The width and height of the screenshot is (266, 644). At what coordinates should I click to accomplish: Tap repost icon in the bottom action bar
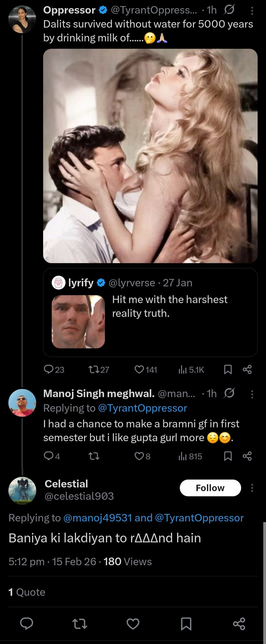[80, 624]
